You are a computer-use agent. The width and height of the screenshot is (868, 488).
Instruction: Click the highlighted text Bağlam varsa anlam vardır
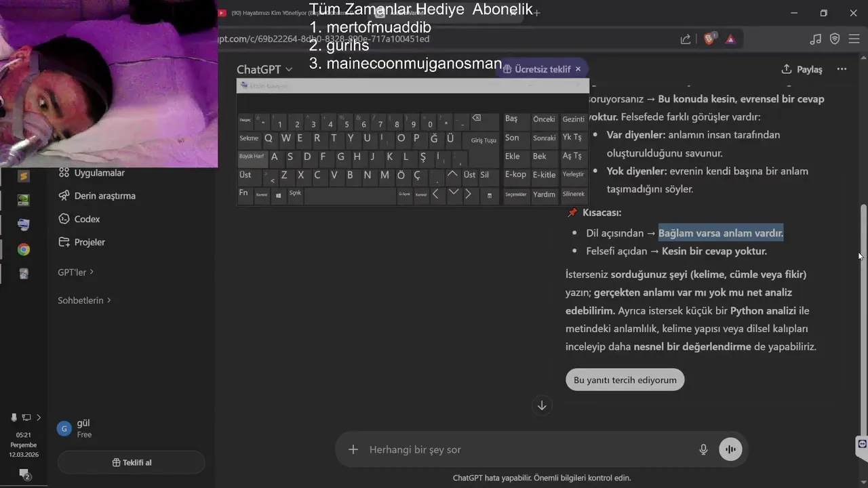[720, 233]
